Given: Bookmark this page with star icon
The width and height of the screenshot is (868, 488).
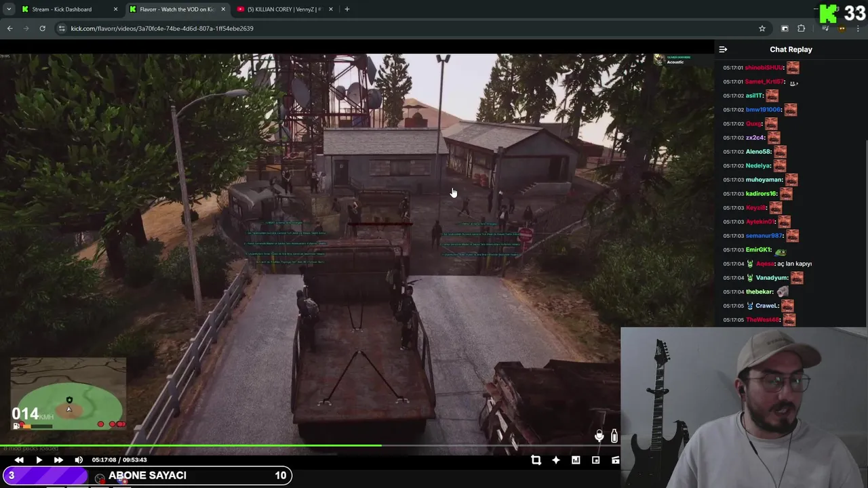Looking at the screenshot, I should point(762,28).
